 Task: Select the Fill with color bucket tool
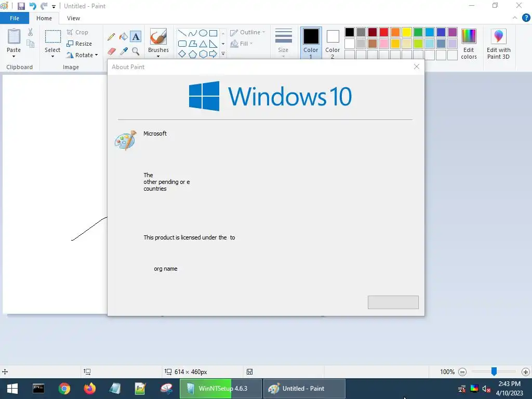coord(124,37)
